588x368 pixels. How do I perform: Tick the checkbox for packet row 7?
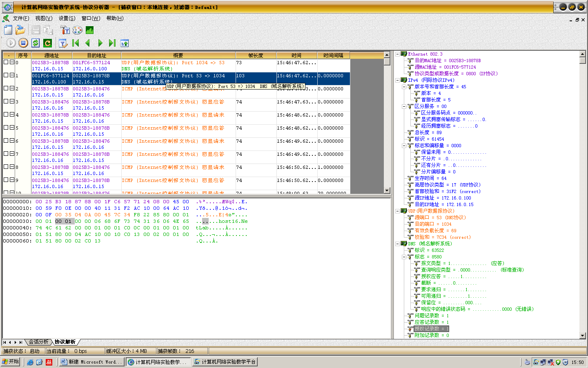point(6,154)
